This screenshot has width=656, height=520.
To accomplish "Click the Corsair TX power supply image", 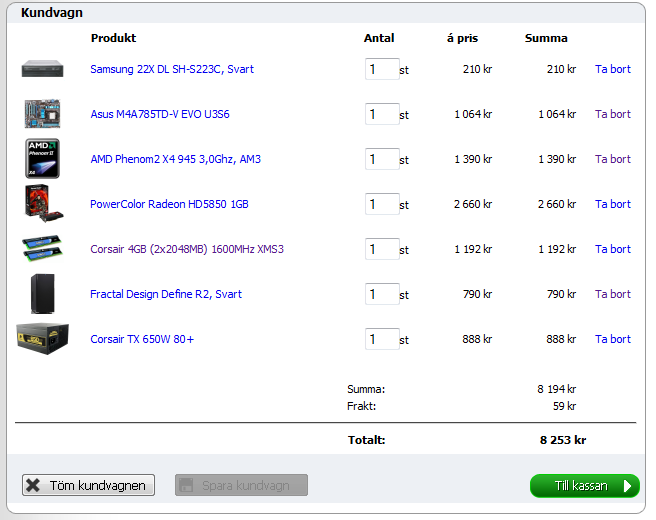I will [x=41, y=339].
